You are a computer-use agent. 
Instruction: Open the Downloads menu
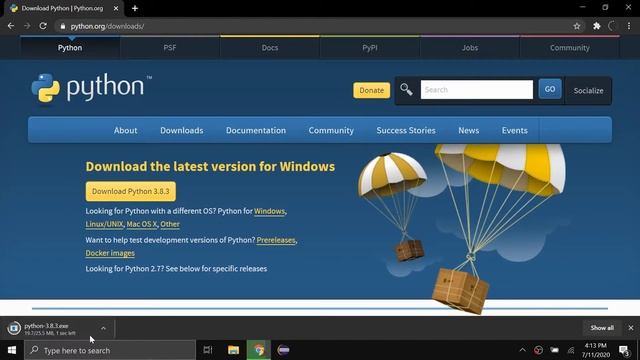click(x=182, y=130)
